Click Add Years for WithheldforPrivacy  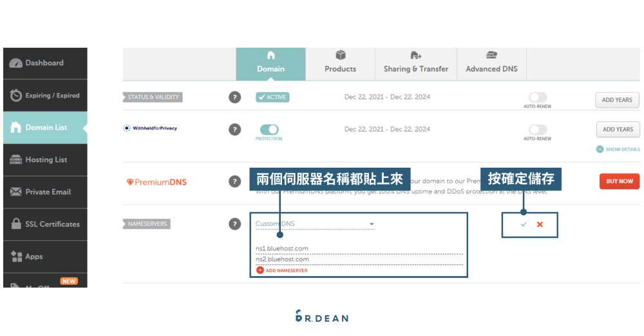pyautogui.click(x=618, y=130)
